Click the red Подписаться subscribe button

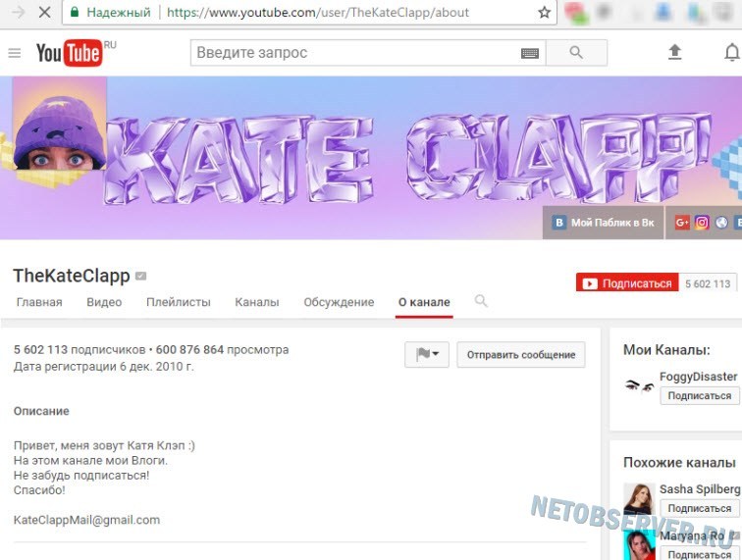(x=627, y=283)
